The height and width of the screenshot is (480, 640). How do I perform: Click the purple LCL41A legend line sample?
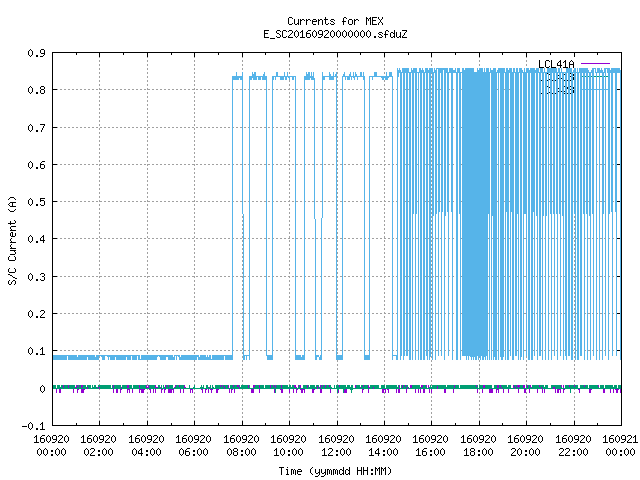[595, 64]
